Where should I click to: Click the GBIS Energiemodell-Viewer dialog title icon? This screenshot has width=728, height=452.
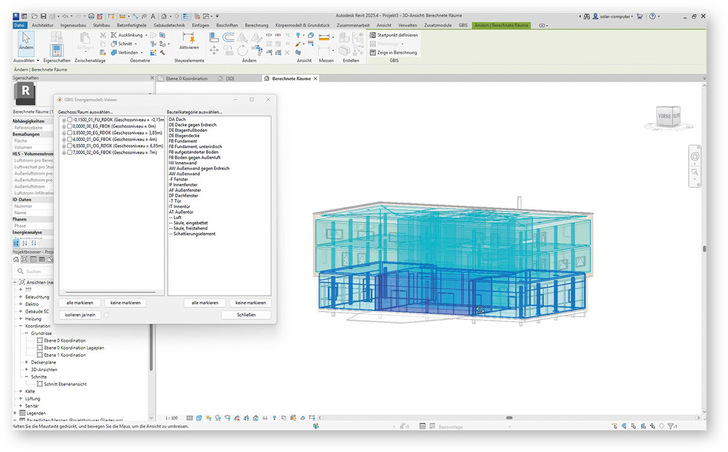(59, 100)
